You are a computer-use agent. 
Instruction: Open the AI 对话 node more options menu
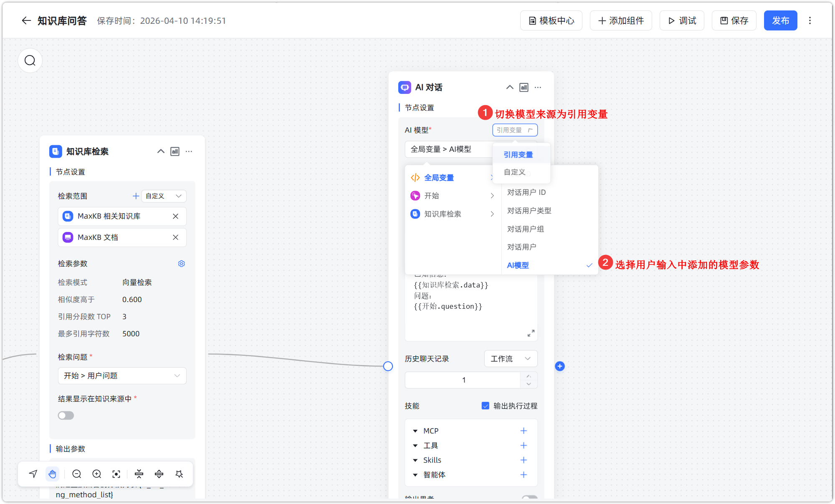pyautogui.click(x=538, y=87)
